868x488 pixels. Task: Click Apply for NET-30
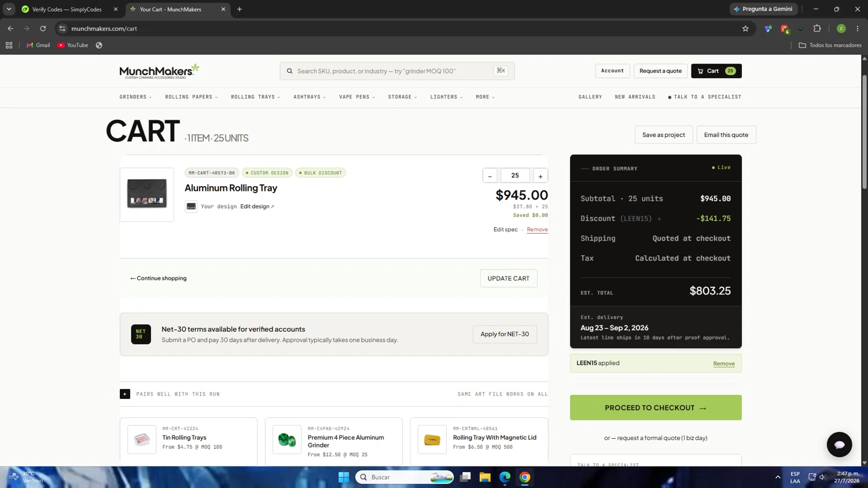[x=505, y=334]
